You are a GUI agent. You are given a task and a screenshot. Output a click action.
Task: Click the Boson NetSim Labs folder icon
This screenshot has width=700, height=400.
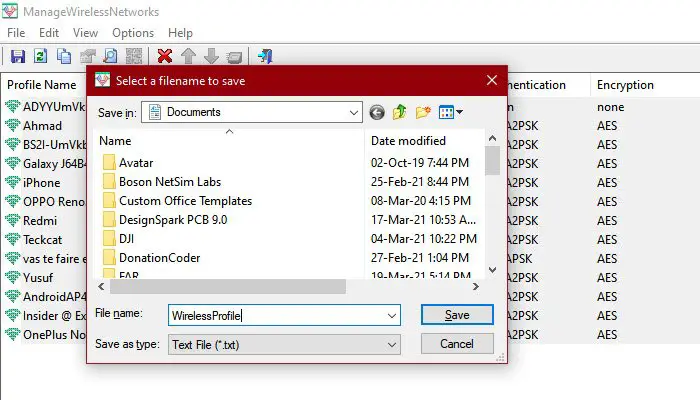tap(109, 182)
